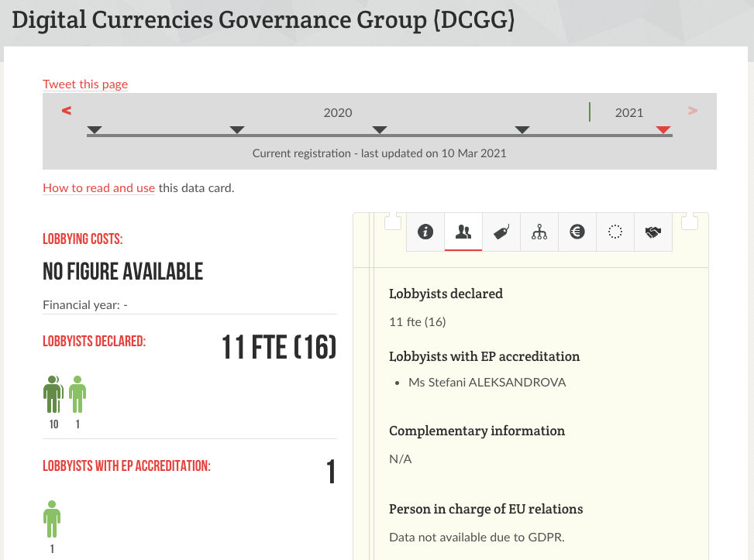
Task: Open the info tab icon
Action: pyautogui.click(x=425, y=232)
